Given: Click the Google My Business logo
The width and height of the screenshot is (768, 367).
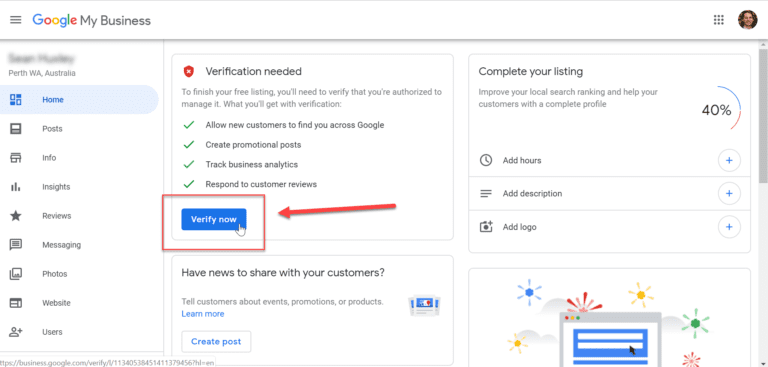Looking at the screenshot, I should click(92, 20).
